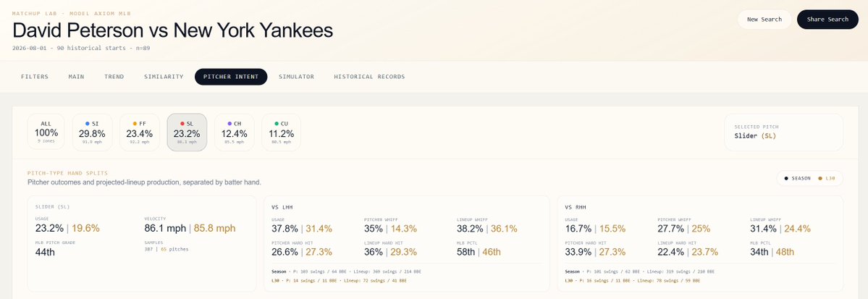This screenshot has width=868, height=299.
Task: Click the VS RHH pitcher hard hit 33.9%
Action: coord(578,252)
